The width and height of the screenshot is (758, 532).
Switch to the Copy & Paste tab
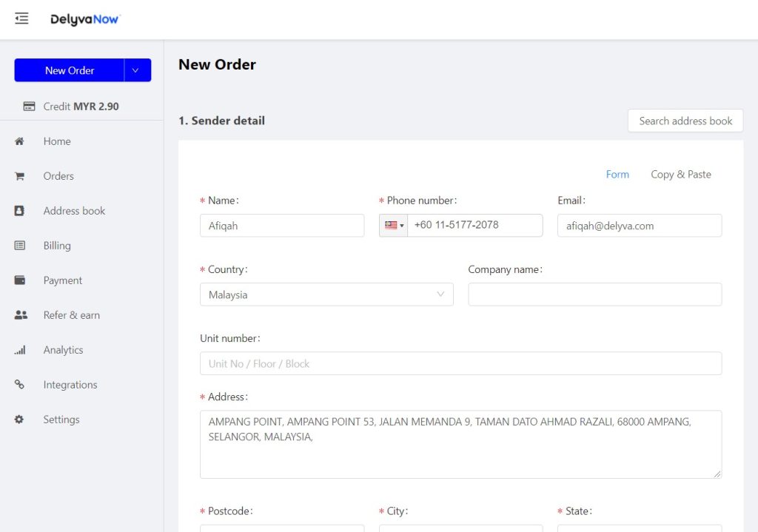pyautogui.click(x=680, y=175)
